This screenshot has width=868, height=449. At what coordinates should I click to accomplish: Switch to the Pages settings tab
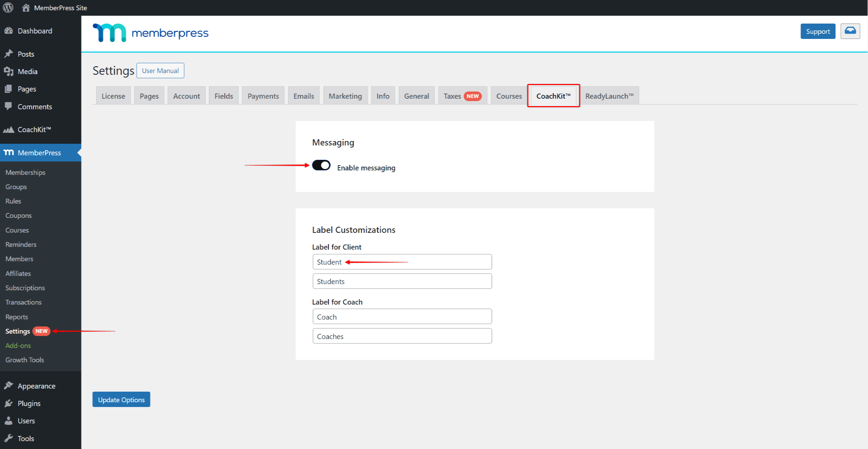click(x=149, y=96)
